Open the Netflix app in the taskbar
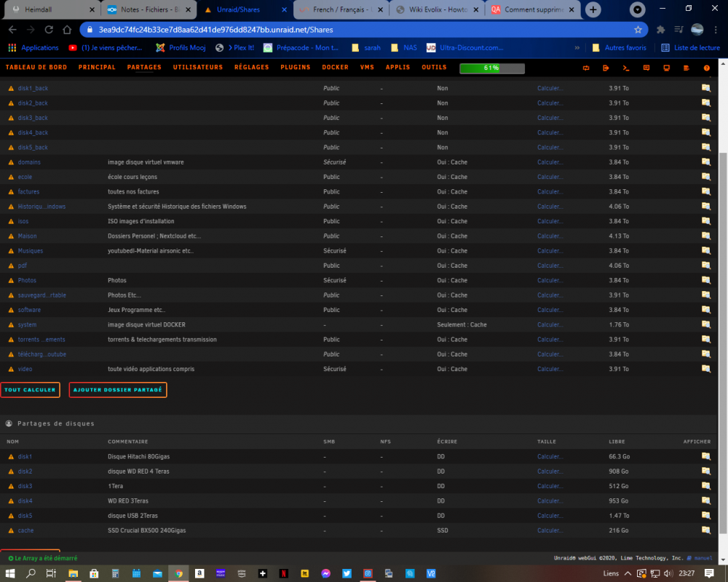This screenshot has width=728, height=582. 283,574
